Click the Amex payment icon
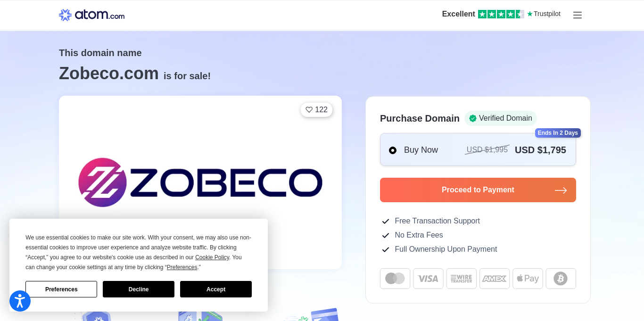 click(495, 279)
